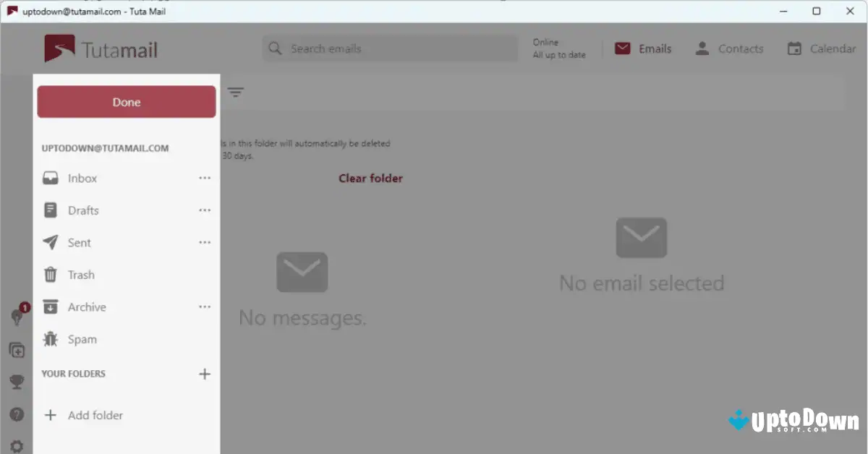
Task: Open the Archive more-options menu
Action: tap(205, 307)
